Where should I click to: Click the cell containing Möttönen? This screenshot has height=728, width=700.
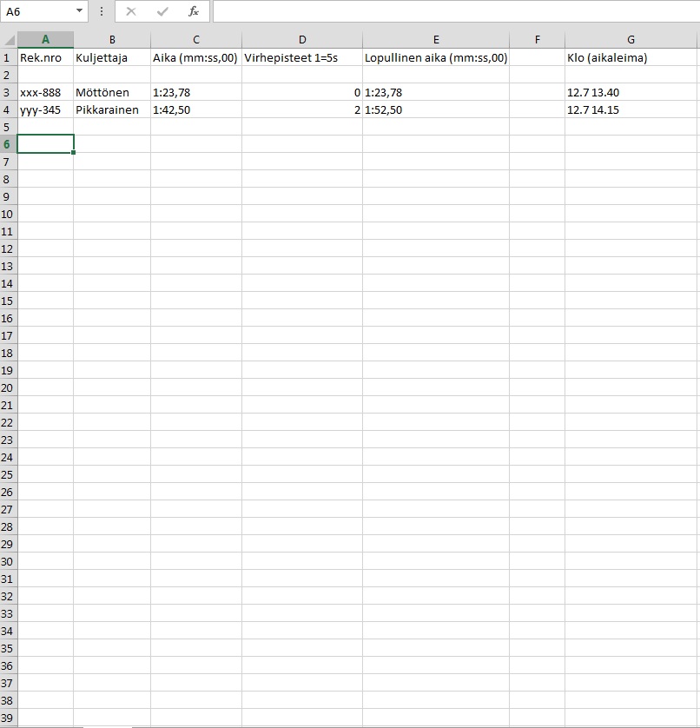111,92
